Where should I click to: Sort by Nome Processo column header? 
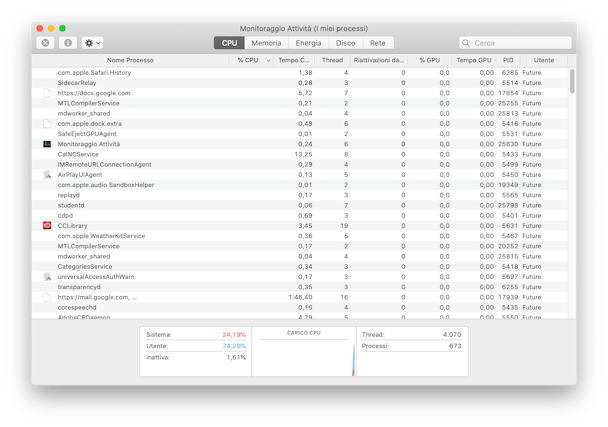[x=130, y=60]
